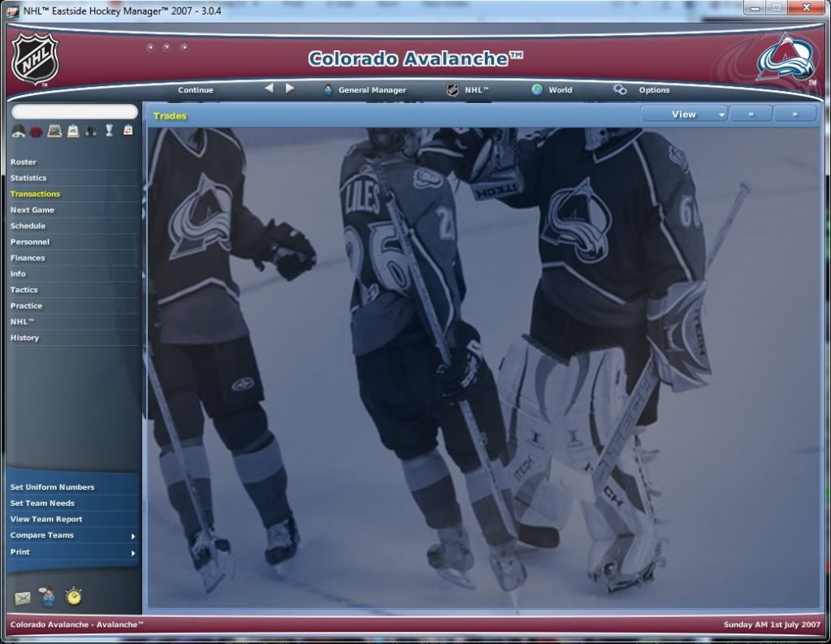Go to Next Game

(74, 210)
